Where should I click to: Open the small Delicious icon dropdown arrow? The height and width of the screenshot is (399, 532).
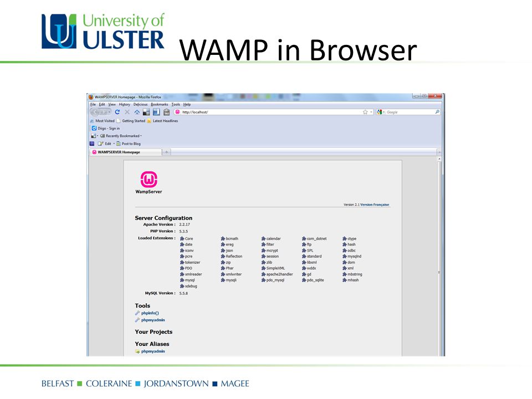pyautogui.click(x=98, y=136)
